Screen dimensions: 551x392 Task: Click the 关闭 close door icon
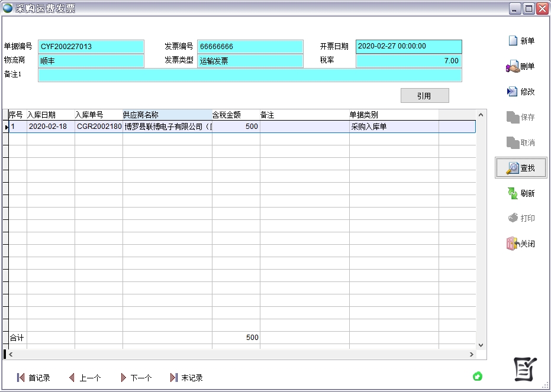513,244
